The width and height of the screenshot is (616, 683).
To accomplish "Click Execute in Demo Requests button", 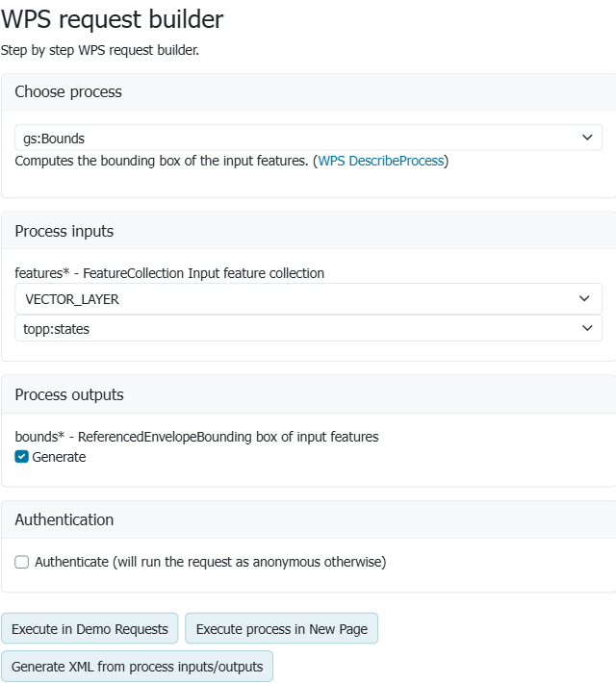I will (x=90, y=629).
